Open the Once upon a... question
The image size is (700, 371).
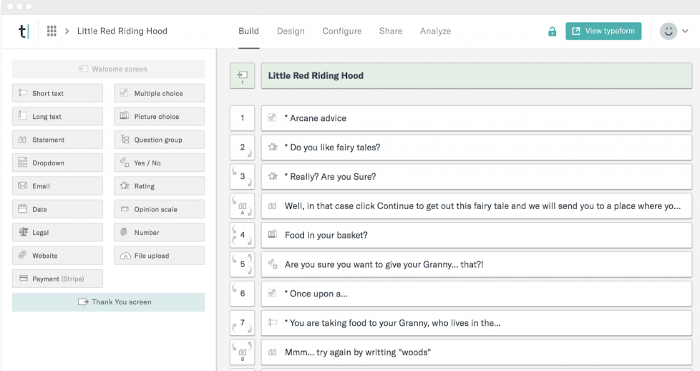point(476,294)
